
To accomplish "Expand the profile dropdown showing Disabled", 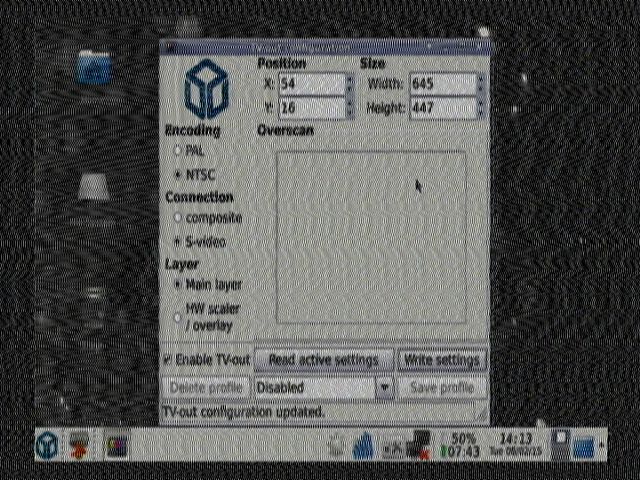I will (384, 387).
